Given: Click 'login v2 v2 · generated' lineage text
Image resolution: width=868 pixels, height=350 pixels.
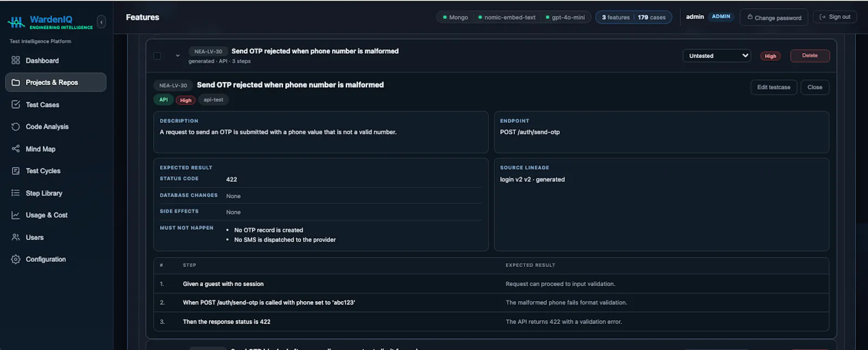Looking at the screenshot, I should [532, 179].
